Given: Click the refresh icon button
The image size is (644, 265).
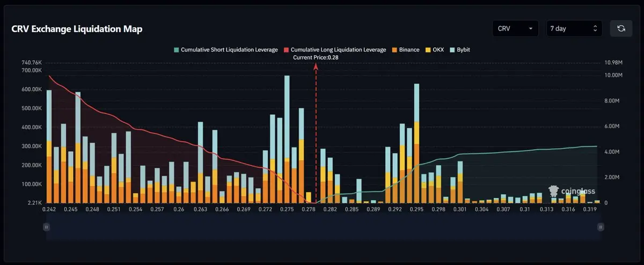Looking at the screenshot, I should 621,28.
